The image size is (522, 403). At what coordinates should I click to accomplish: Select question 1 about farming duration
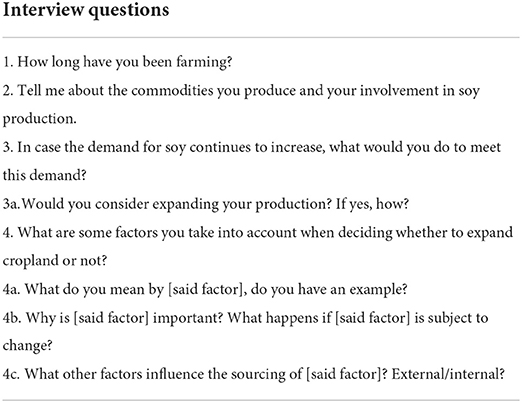117,62
